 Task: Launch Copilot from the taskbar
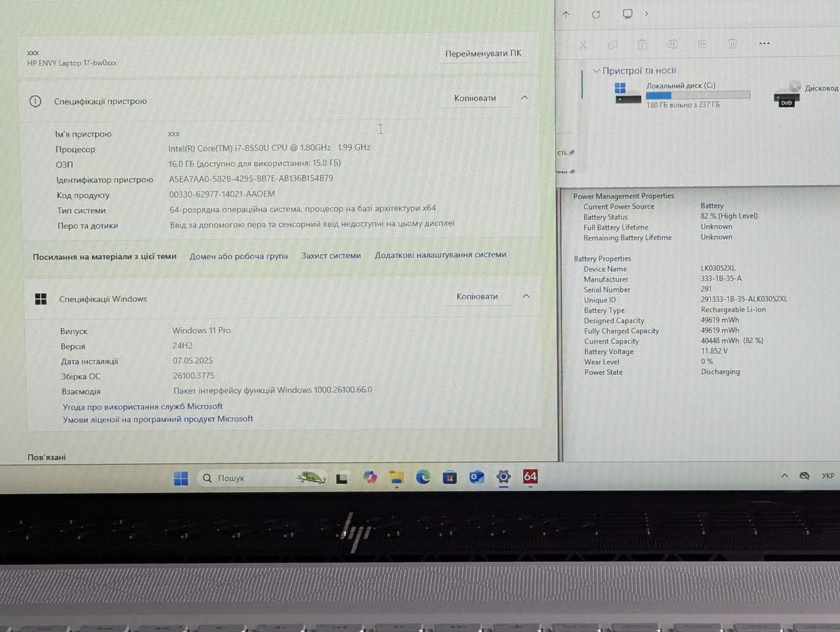[x=371, y=478]
